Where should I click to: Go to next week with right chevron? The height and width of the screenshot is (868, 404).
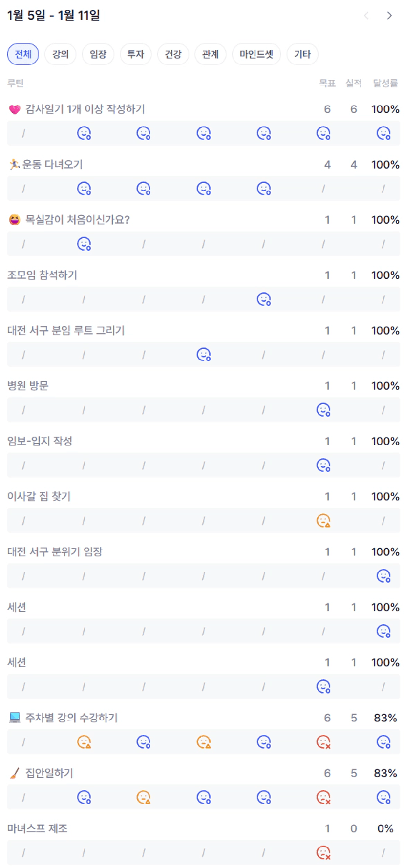(x=389, y=16)
